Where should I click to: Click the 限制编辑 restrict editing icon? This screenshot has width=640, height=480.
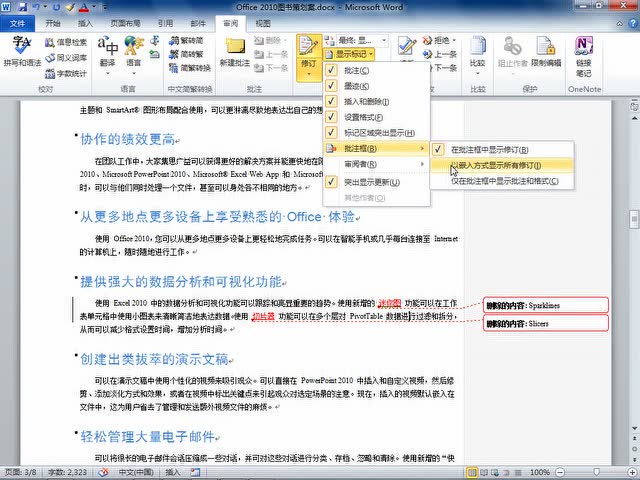(x=546, y=53)
